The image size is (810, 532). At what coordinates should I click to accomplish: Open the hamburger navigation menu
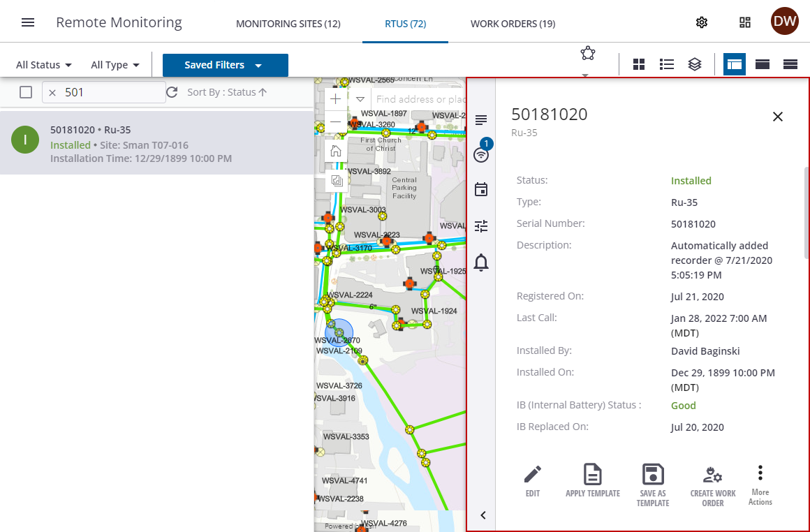(28, 22)
